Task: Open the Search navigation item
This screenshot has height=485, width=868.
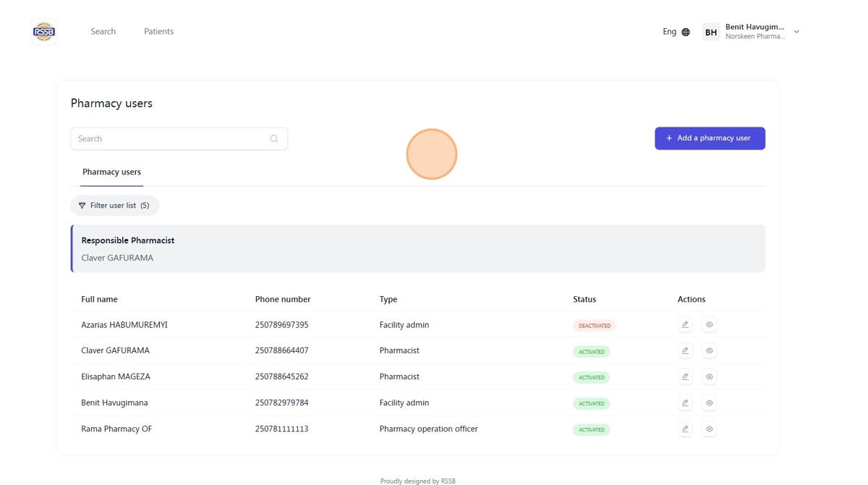Action: pyautogui.click(x=103, y=31)
